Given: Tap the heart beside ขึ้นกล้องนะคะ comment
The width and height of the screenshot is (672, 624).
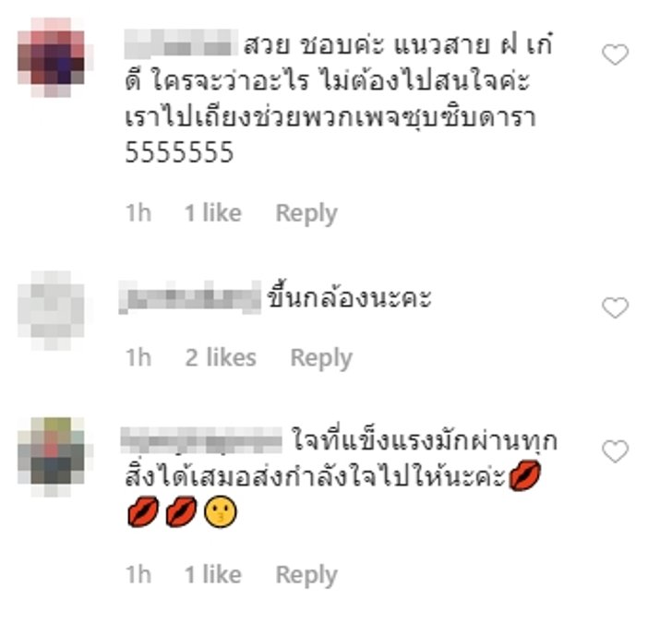Looking at the screenshot, I should pyautogui.click(x=615, y=307).
